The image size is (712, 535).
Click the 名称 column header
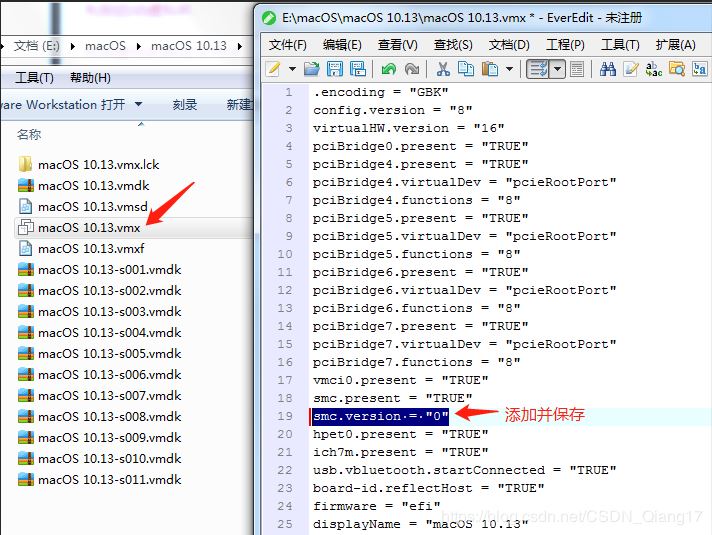pyautogui.click(x=29, y=134)
